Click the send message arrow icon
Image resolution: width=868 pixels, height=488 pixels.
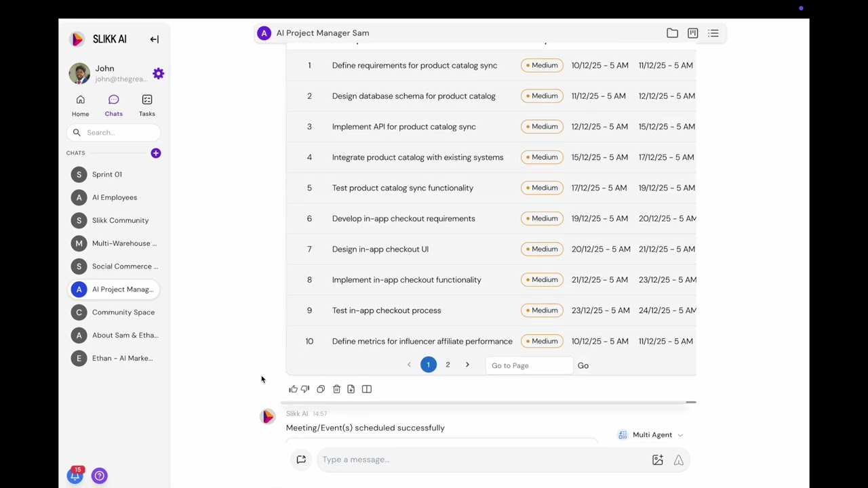pos(678,460)
